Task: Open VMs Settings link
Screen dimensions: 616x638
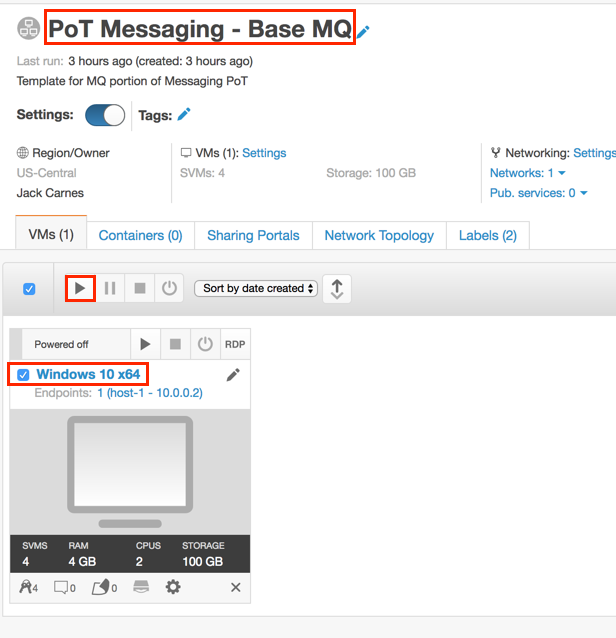Action: (264, 153)
